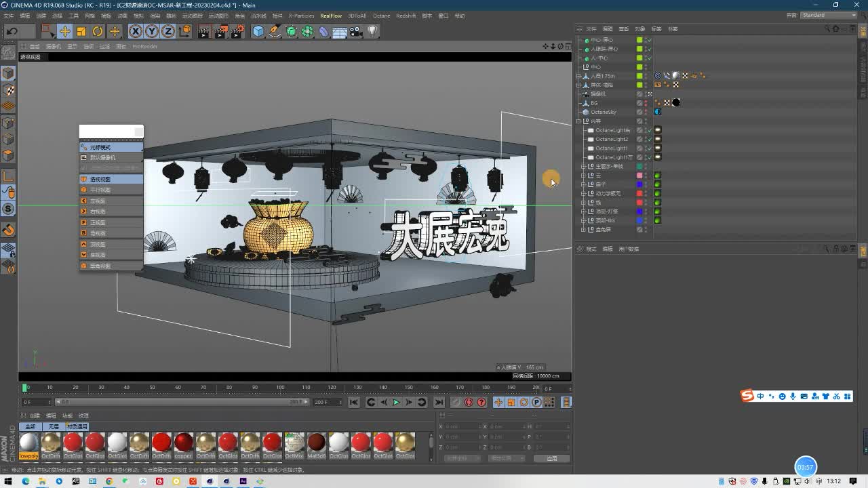This screenshot has height=488, width=868.
Task: Expand the 动力学板元 object group
Action: (583, 193)
